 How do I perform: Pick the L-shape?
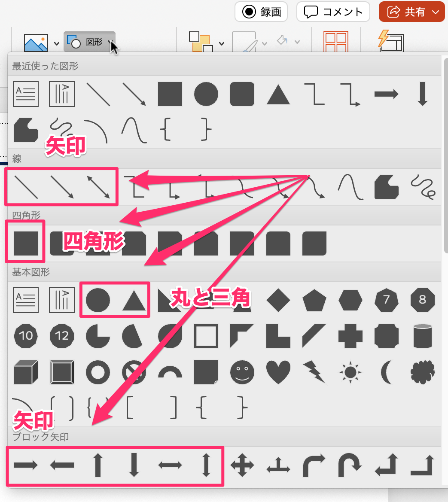click(278, 336)
